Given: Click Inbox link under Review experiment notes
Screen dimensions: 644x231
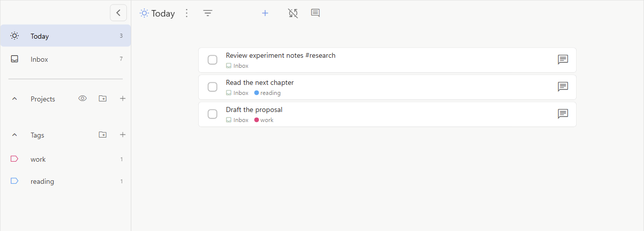Looking at the screenshot, I should coord(237,66).
